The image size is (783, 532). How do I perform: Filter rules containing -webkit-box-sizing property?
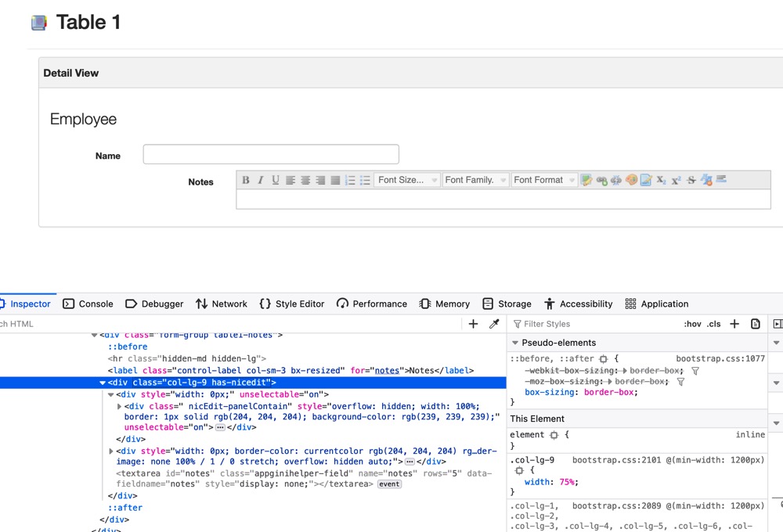tap(695, 371)
